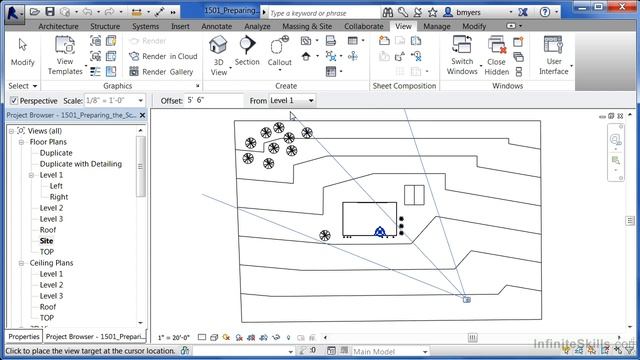Collapse the Ceiling Plans tree node
640x360 pixels.
tap(21, 263)
